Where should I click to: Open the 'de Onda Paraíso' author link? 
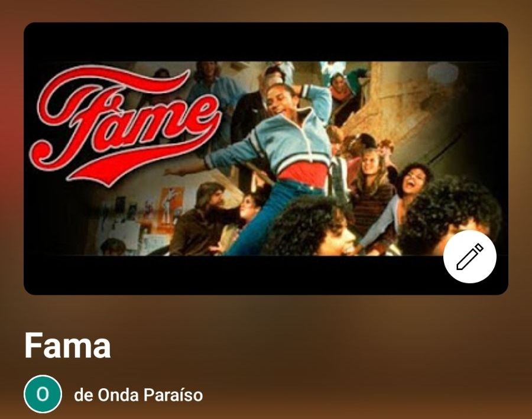(138, 395)
